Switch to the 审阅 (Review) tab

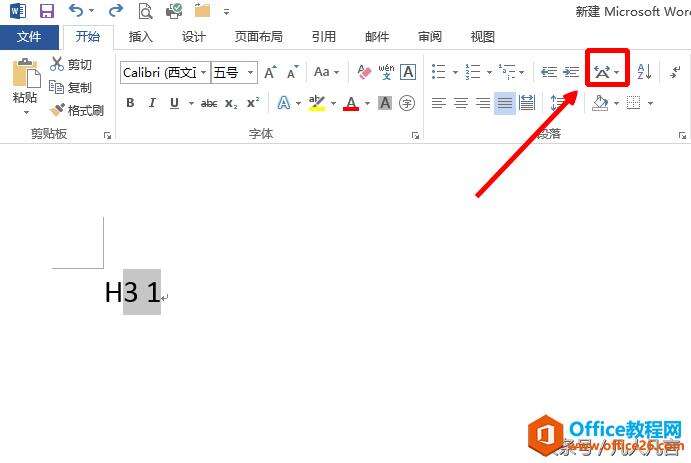[430, 37]
